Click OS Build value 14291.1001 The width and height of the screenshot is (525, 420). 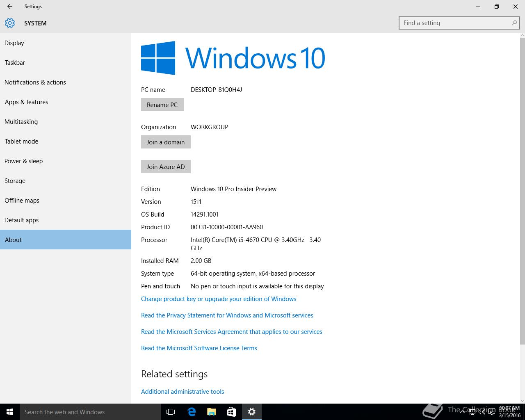[204, 214]
